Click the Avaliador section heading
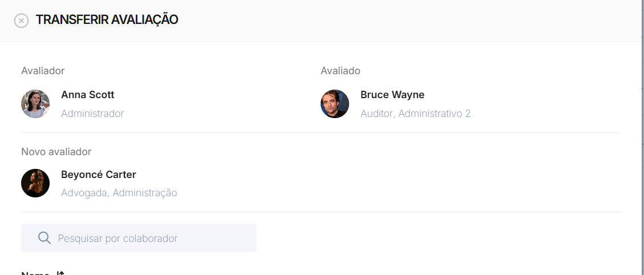 43,71
